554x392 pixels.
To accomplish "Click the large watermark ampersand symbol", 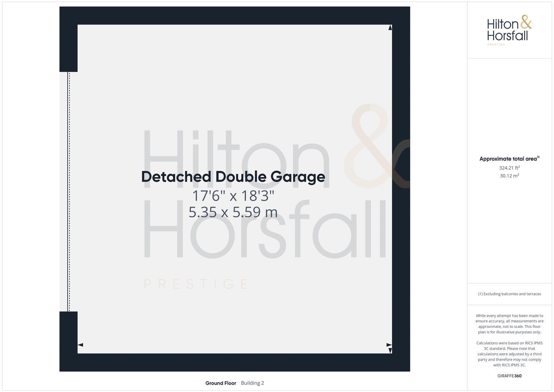I will coord(376,147).
